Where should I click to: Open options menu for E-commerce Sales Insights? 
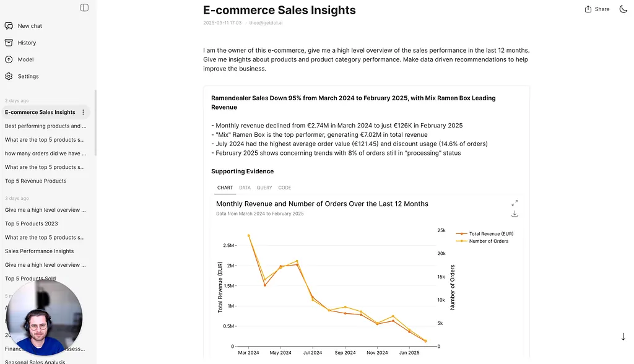click(83, 112)
